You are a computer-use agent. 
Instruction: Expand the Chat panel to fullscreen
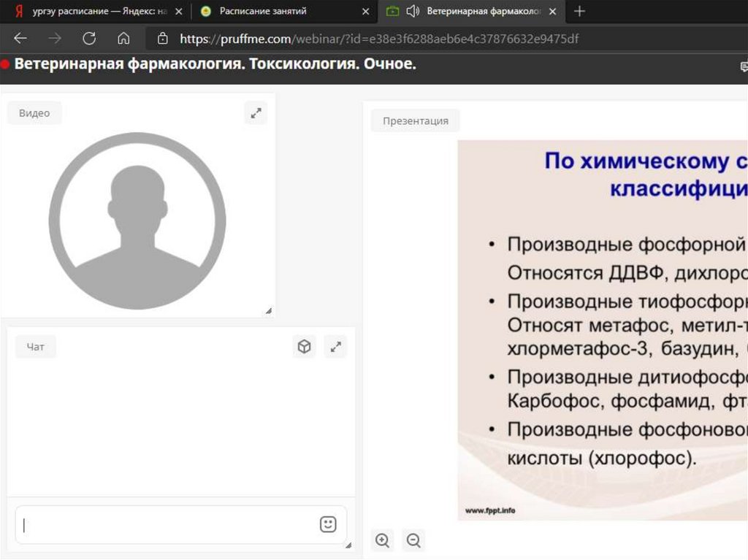(335, 347)
